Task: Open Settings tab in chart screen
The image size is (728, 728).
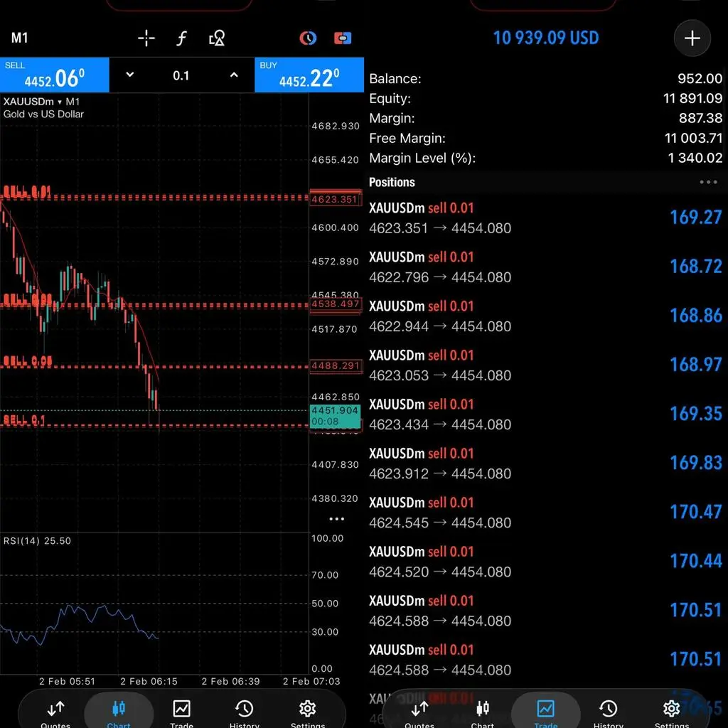Action: [x=307, y=714]
